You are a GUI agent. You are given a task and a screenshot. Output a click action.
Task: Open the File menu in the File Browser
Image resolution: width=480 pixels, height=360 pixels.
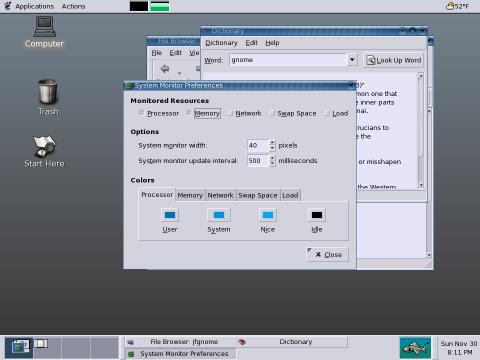(157, 53)
